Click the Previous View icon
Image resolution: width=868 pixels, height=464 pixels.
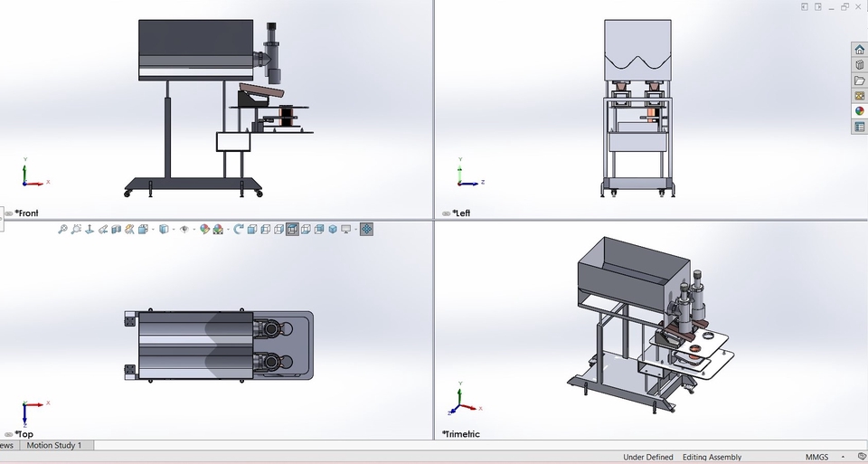(x=102, y=229)
